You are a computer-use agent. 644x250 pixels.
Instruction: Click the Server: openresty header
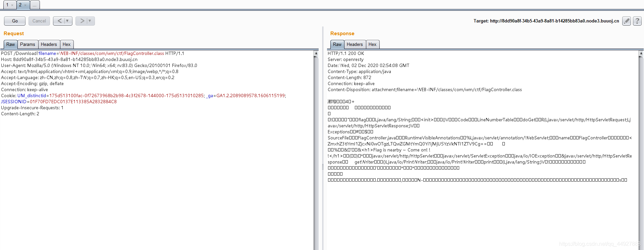(x=345, y=59)
